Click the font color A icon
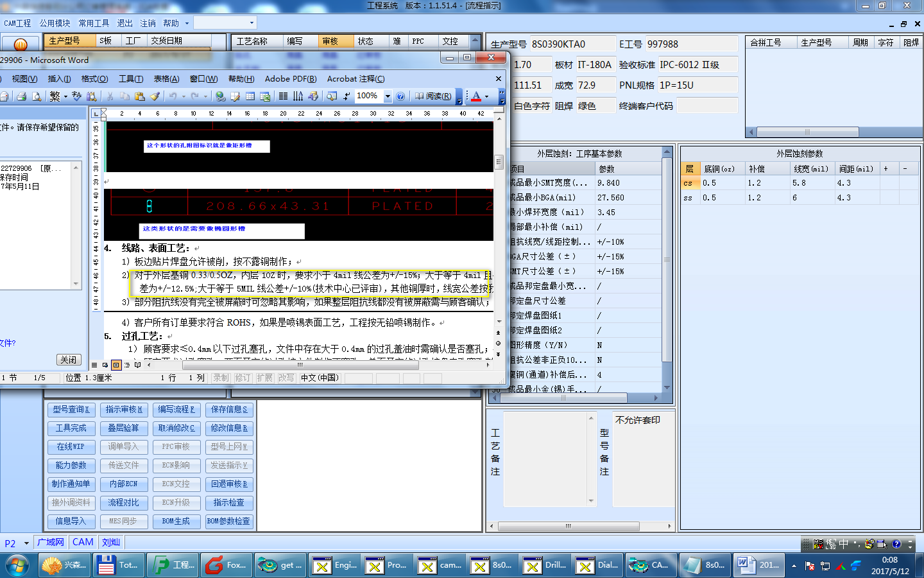 pos(476,96)
